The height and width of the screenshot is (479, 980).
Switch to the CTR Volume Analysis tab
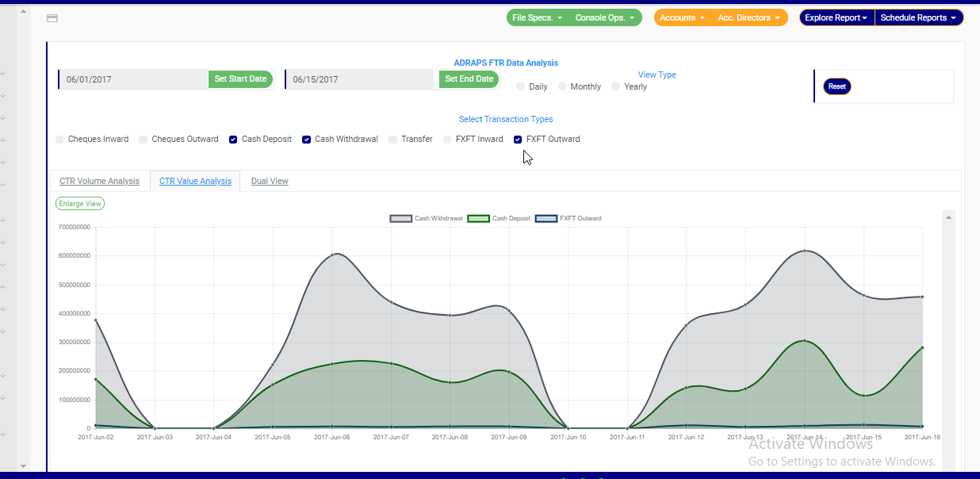coord(99,181)
